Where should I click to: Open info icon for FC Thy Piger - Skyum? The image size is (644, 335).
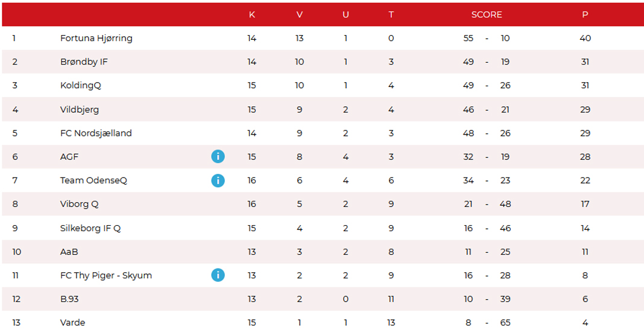218,275
